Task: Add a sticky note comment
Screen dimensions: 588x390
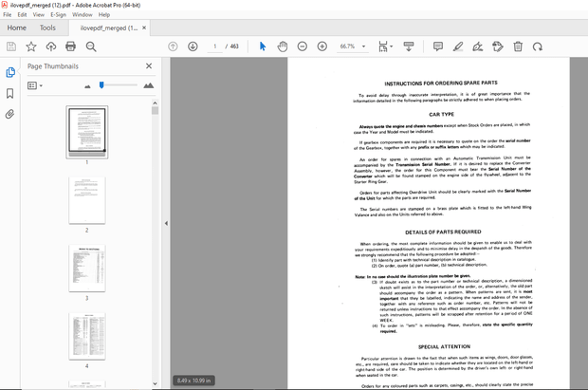Action: (x=437, y=46)
